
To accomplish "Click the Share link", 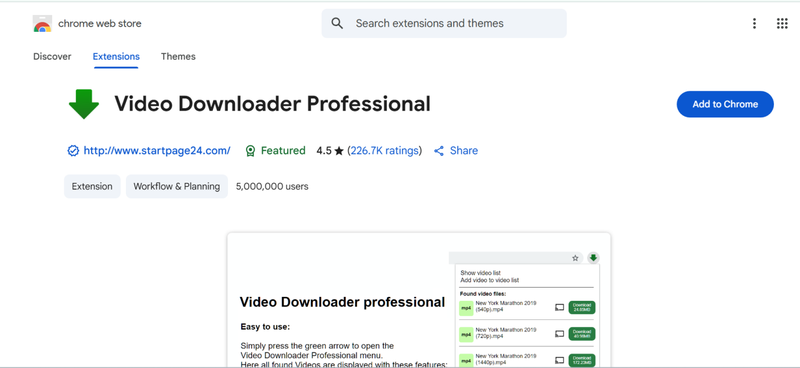I will click(x=464, y=151).
